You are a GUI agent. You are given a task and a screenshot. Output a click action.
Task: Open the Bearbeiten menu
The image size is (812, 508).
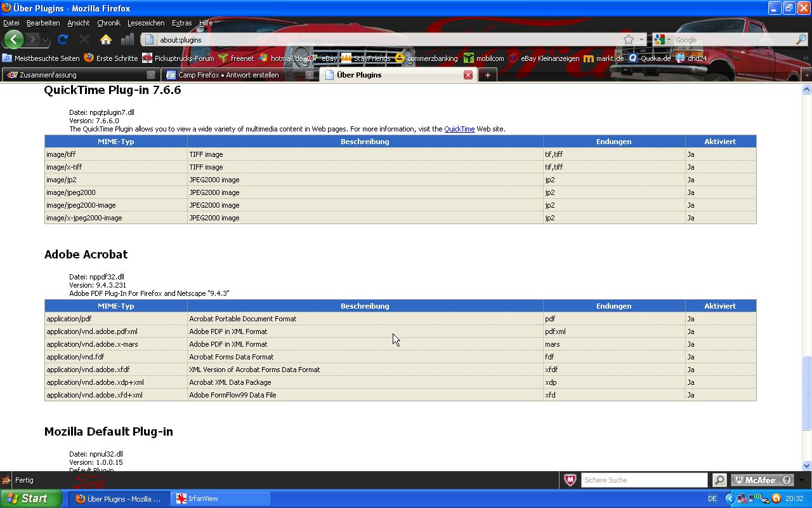pyautogui.click(x=43, y=23)
